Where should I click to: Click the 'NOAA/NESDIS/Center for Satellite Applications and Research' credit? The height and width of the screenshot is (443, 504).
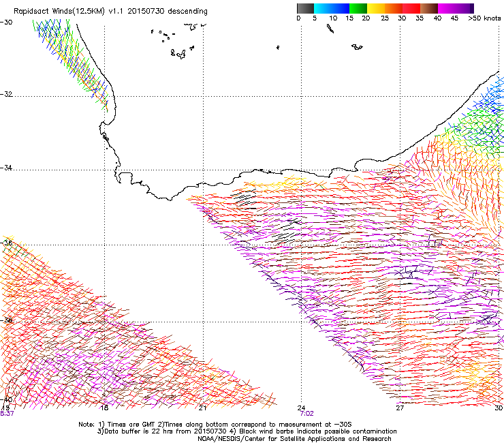(x=294, y=439)
